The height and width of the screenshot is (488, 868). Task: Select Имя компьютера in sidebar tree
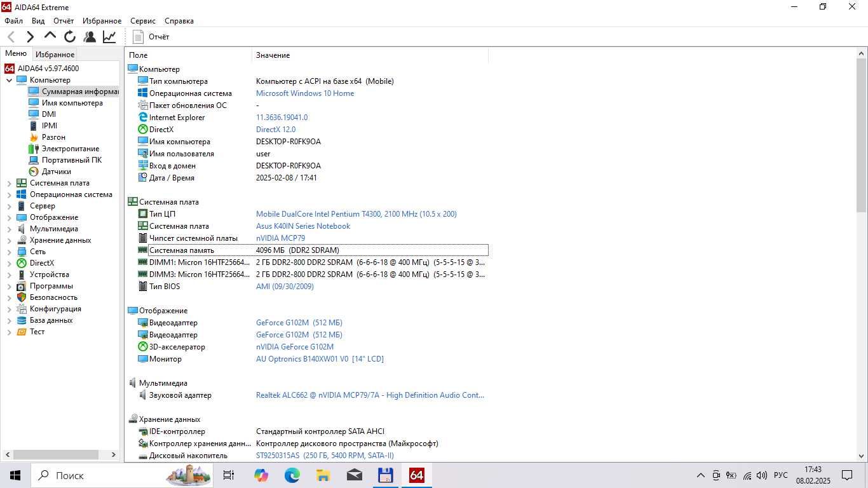coord(72,103)
